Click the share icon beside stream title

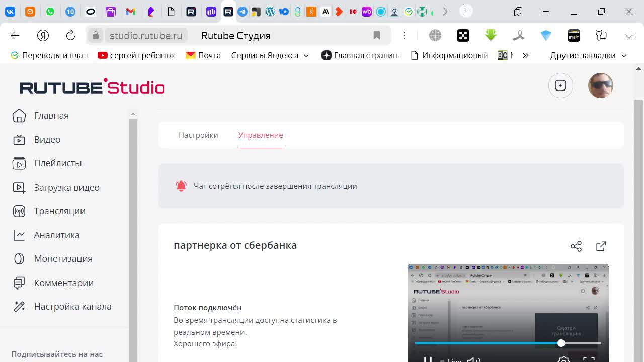tap(576, 246)
